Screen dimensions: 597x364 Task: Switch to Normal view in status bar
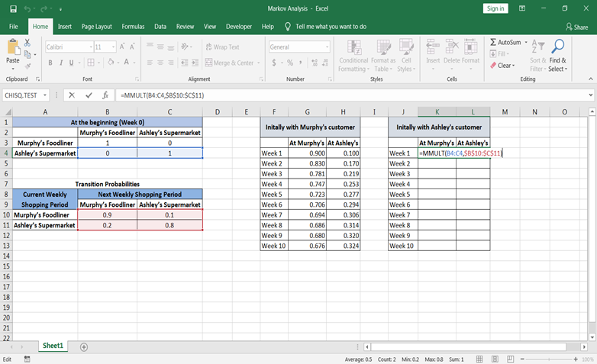(x=479, y=359)
